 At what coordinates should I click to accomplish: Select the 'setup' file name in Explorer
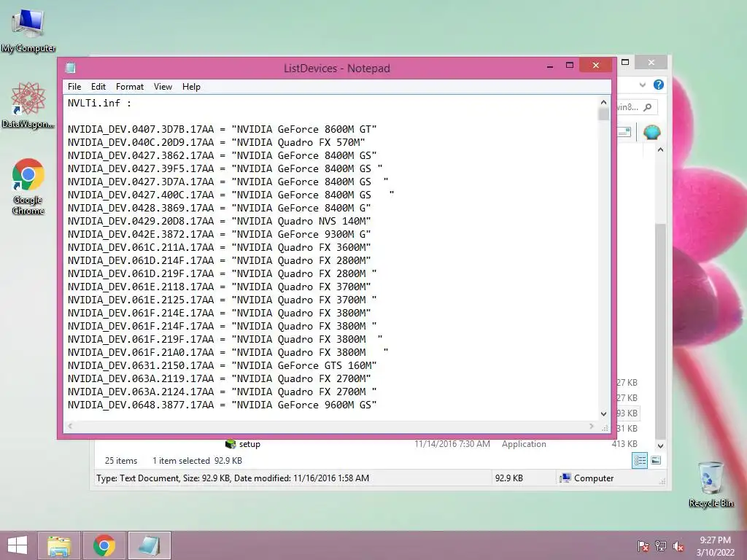[x=249, y=444]
